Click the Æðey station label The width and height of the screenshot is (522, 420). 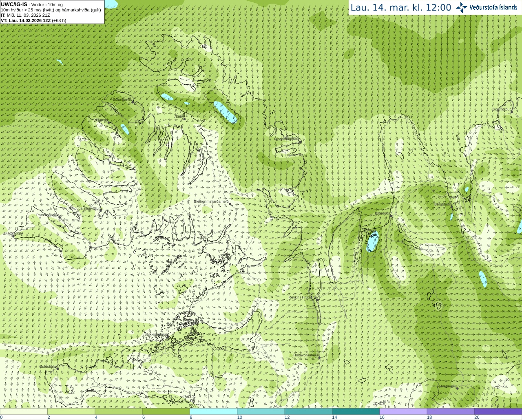[179, 117]
